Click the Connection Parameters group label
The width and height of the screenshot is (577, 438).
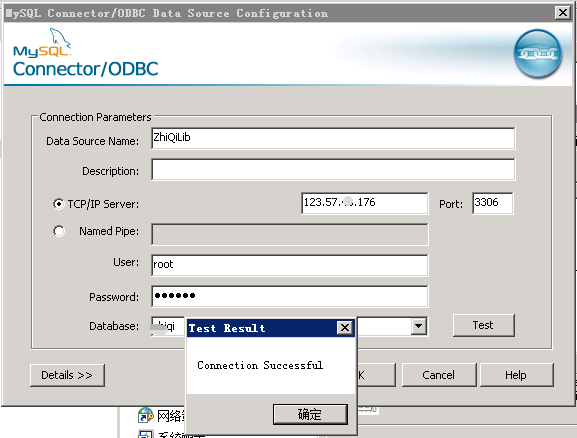pyautogui.click(x=95, y=117)
